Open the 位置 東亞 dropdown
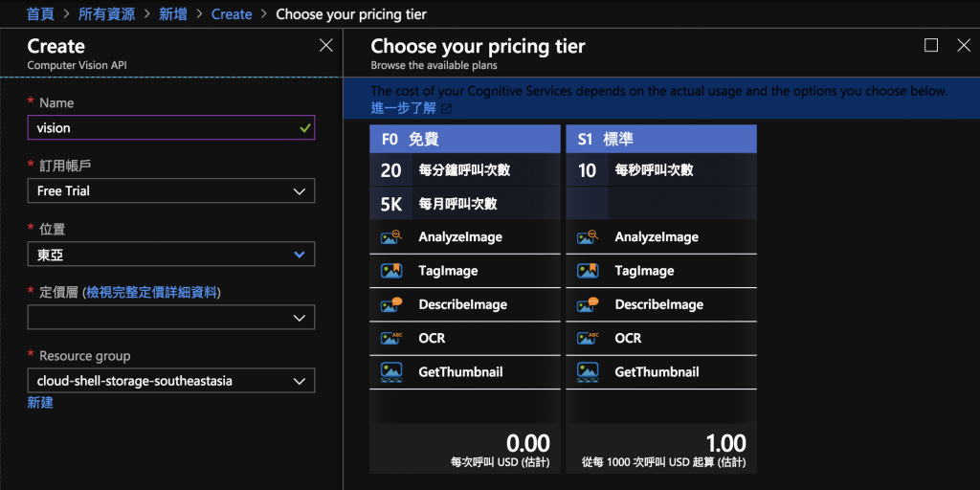Viewport: 980px width, 490px height. pos(171,255)
